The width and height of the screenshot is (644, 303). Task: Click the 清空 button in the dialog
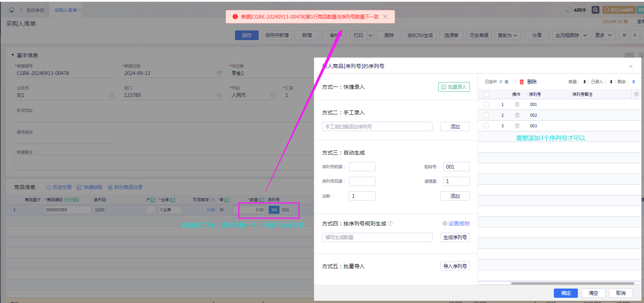pos(594,293)
